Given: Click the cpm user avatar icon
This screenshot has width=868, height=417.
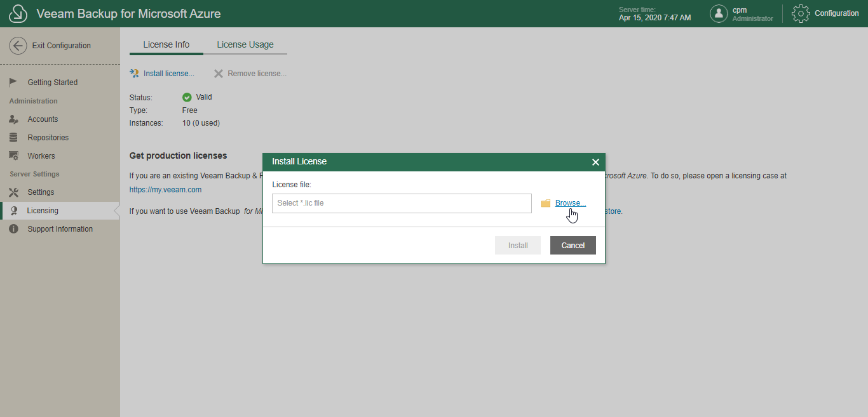Looking at the screenshot, I should (x=719, y=13).
